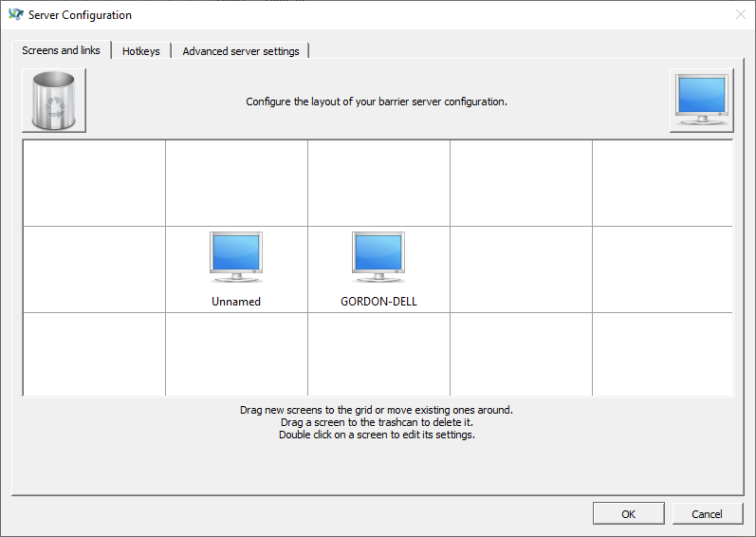Click the "Unnamed" screen label
Viewport: 756px width, 537px height.
[x=236, y=302]
